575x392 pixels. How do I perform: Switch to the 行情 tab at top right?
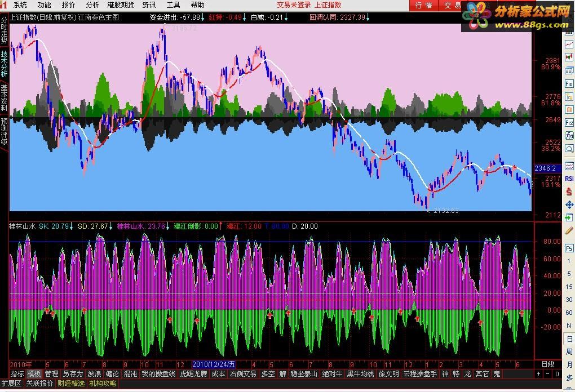(423, 5)
